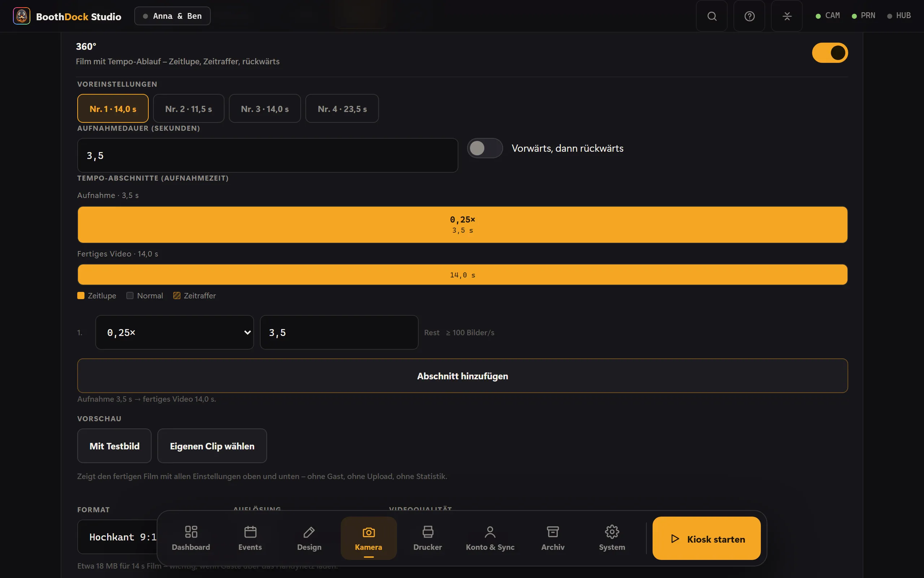Select Kamera in the dock
Image resolution: width=924 pixels, height=578 pixels.
[x=369, y=538]
